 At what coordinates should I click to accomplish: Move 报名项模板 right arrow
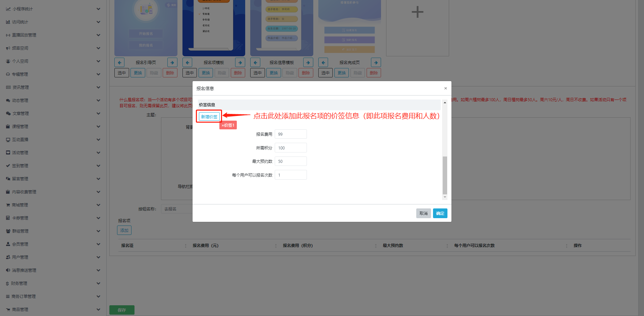click(240, 63)
